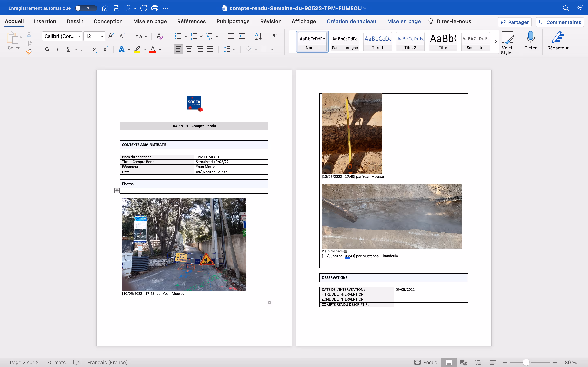Open the Rédacteur editor pane
The image size is (588, 367).
(558, 38)
